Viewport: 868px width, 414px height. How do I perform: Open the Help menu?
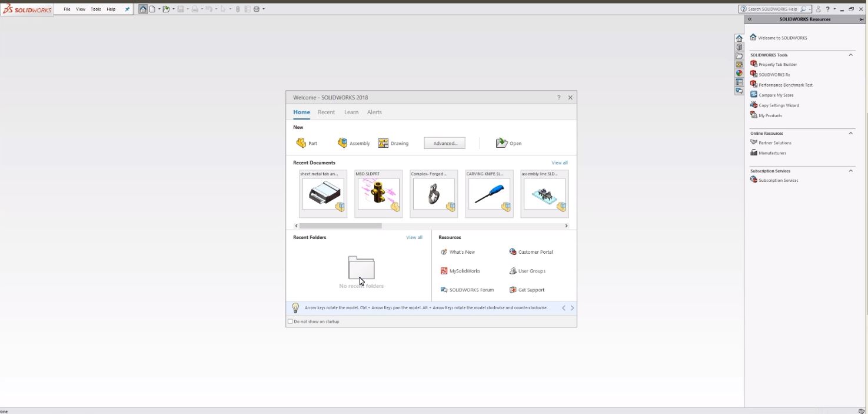click(x=111, y=9)
